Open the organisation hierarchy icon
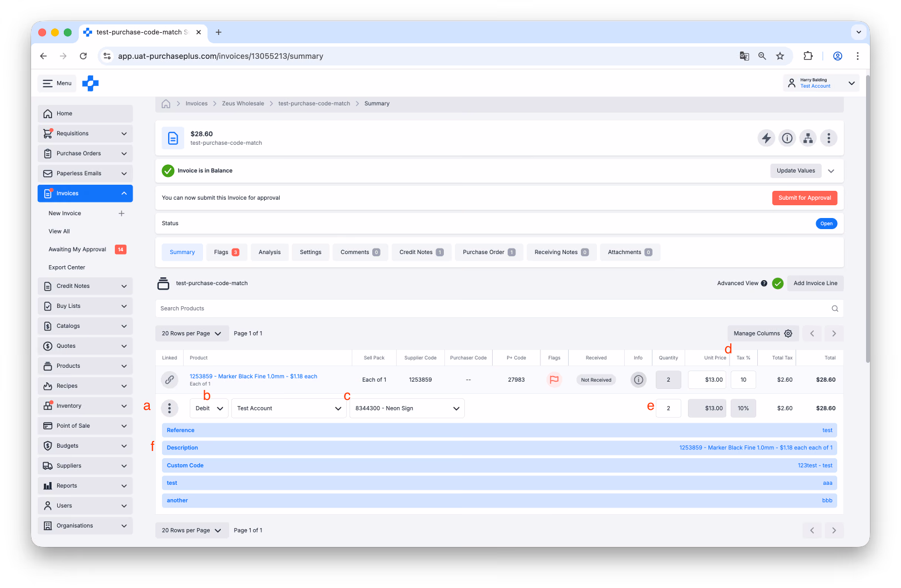This screenshot has height=588, width=901. click(808, 138)
